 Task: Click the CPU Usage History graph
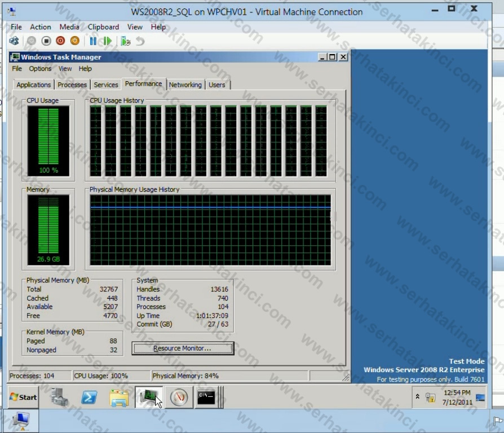coord(209,141)
